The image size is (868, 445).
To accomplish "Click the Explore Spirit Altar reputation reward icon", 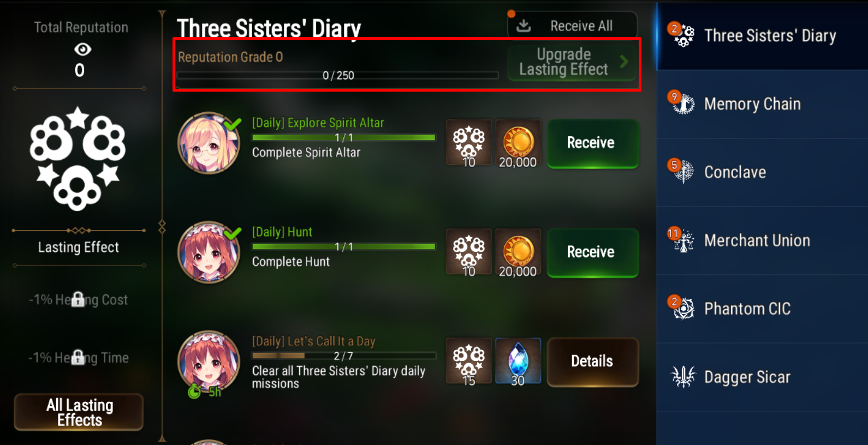I will (469, 143).
